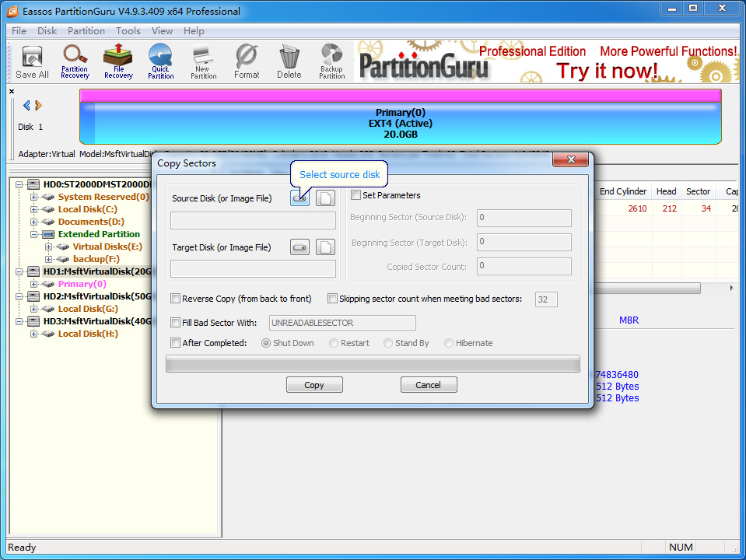Click the Extended Partition icon in tree
746x560 pixels.
point(48,234)
